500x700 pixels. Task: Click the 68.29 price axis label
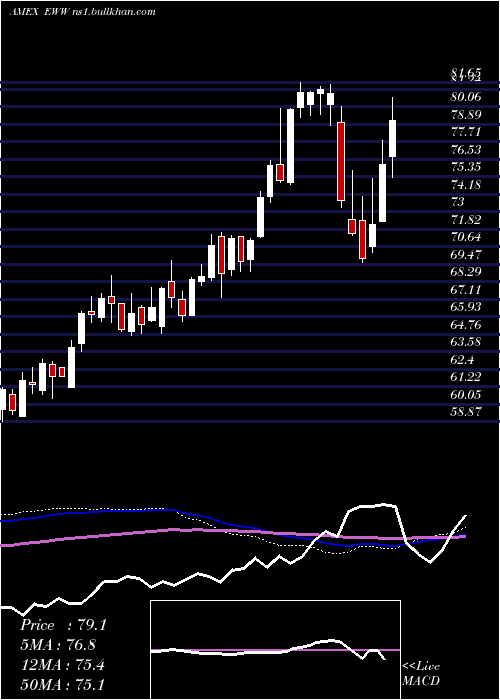tap(466, 272)
